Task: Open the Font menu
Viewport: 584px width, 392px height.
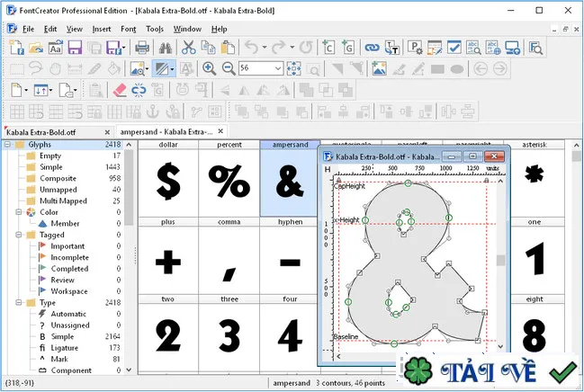Action: point(128,29)
